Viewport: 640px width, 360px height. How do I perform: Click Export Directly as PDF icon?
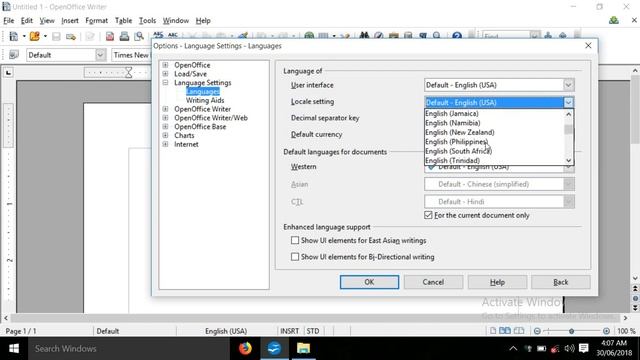point(110,37)
